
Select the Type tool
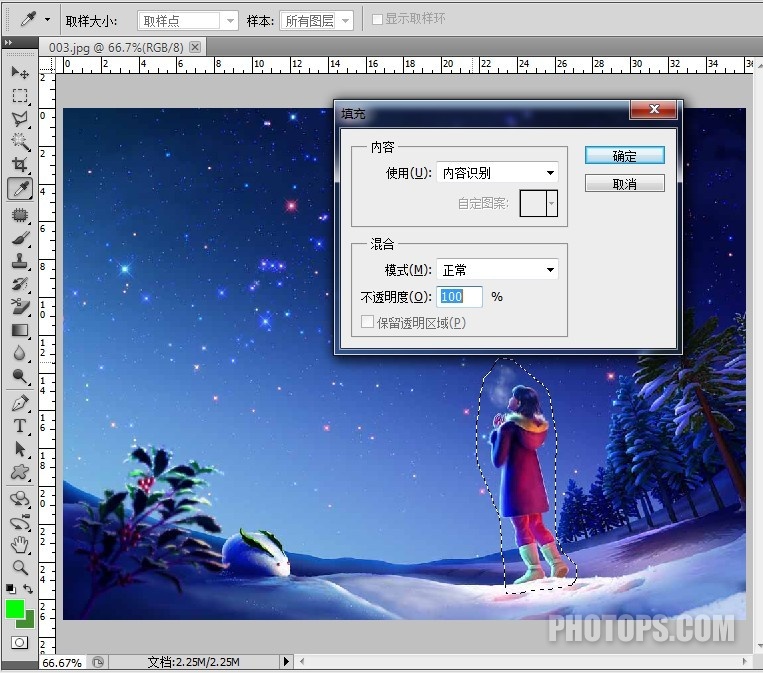pyautogui.click(x=20, y=426)
